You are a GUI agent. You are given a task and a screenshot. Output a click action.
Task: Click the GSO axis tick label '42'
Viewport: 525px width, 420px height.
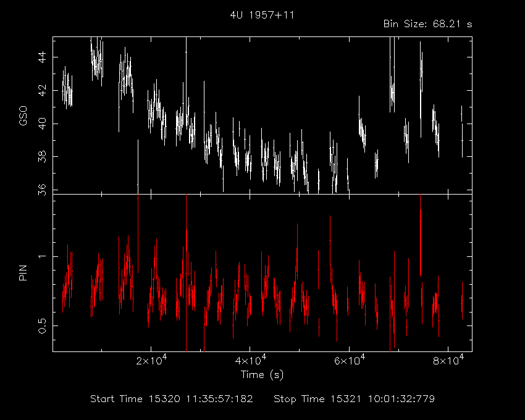click(x=42, y=90)
